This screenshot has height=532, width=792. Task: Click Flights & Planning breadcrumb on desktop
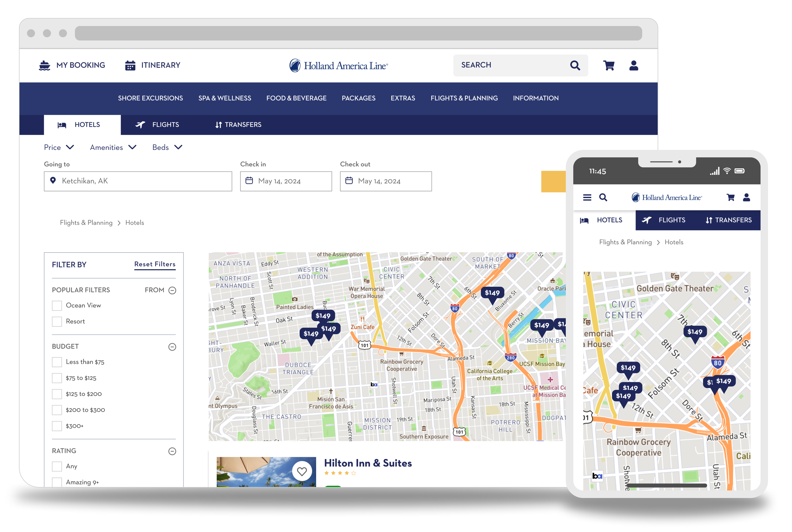(x=86, y=222)
